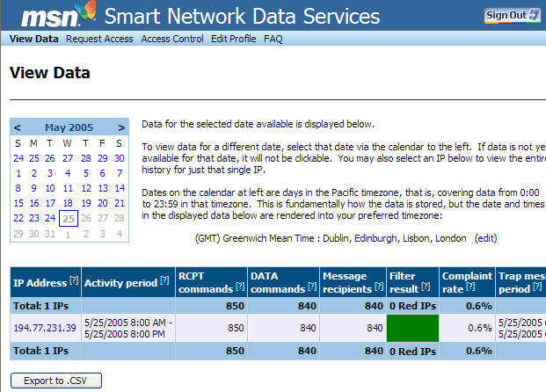Click the selected date May 25
Screen dimensions: 546x392
pyautogui.click(x=69, y=219)
